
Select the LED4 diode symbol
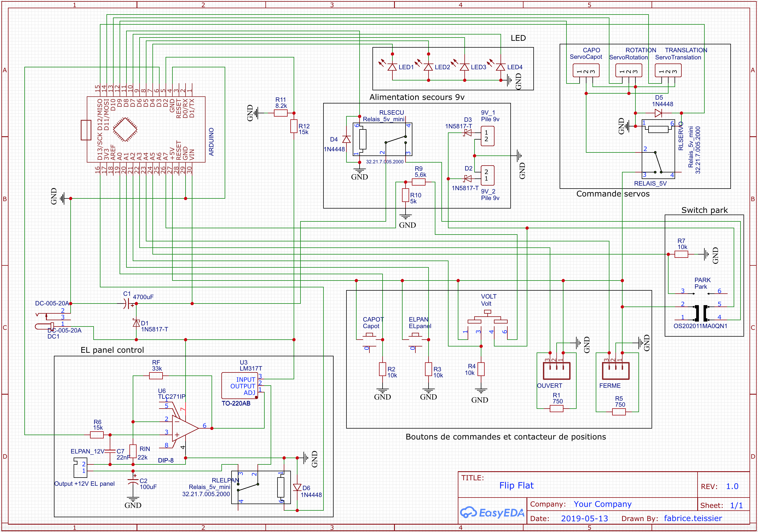click(500, 67)
